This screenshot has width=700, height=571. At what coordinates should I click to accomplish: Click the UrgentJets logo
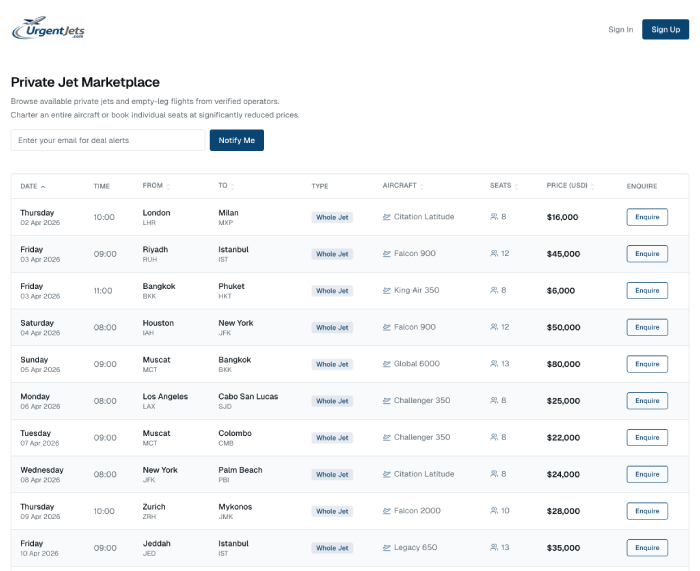pos(48,29)
